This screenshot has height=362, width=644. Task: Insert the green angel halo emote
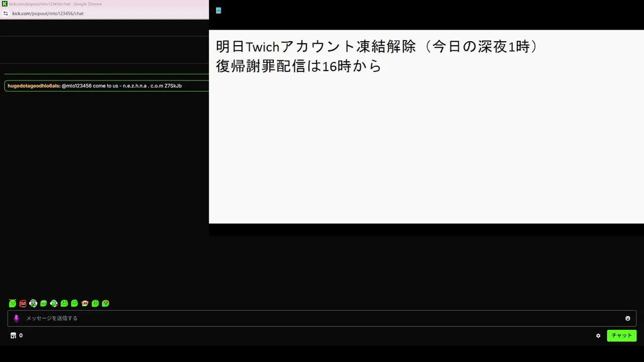click(x=13, y=303)
